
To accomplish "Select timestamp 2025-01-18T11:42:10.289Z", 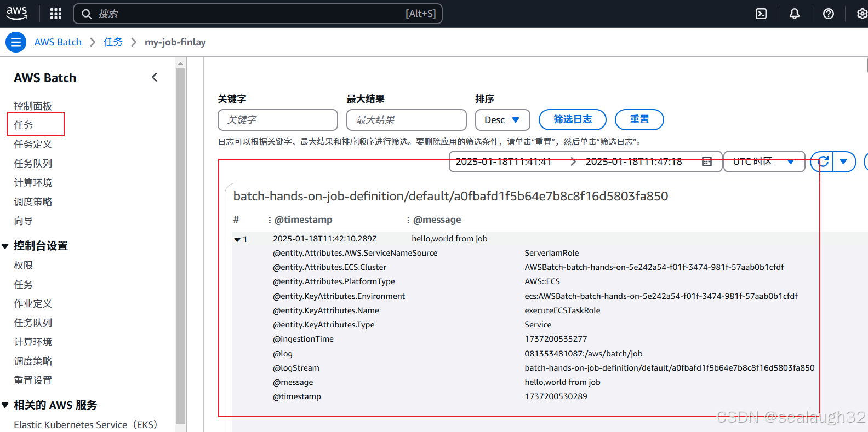I will pyautogui.click(x=325, y=239).
